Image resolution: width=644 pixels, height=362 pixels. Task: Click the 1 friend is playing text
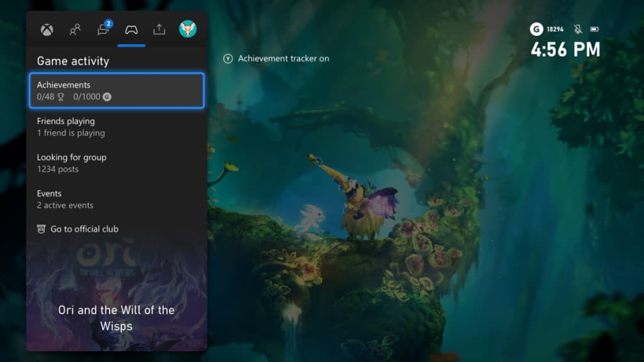pyautogui.click(x=70, y=133)
